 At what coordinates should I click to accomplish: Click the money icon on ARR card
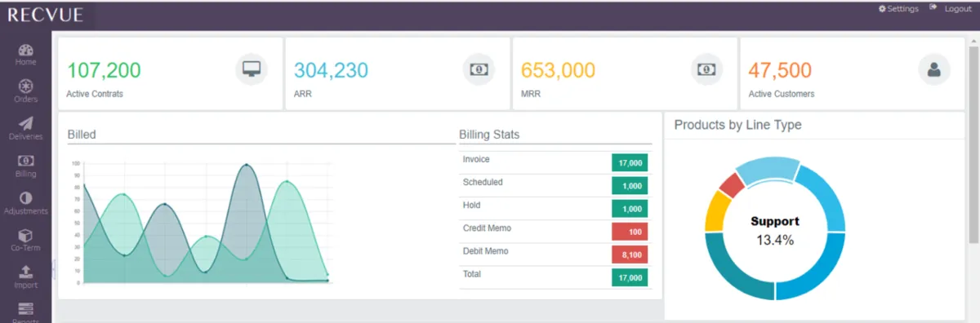[479, 69]
